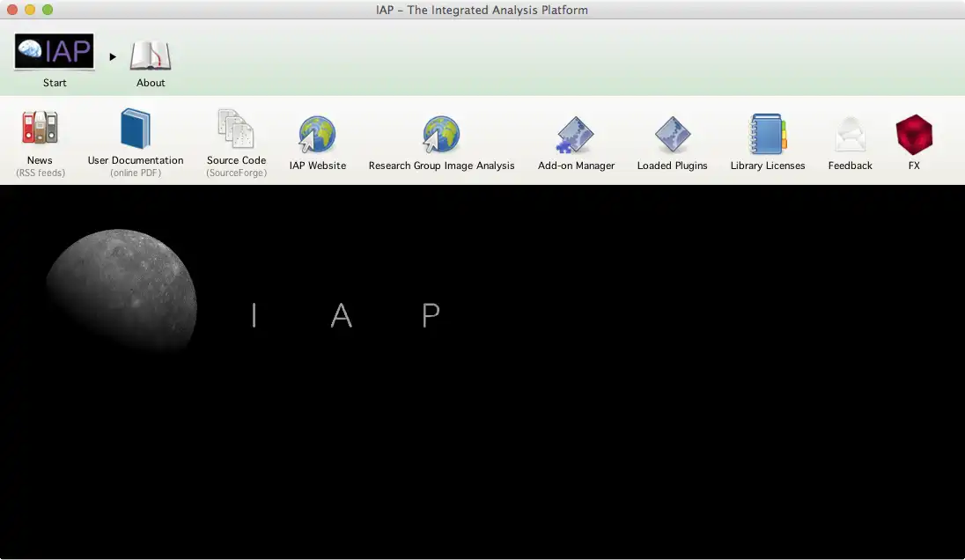Screen dimensions: 965x560
Task: Open the Add-on Manager puzzle icon
Action: click(576, 135)
